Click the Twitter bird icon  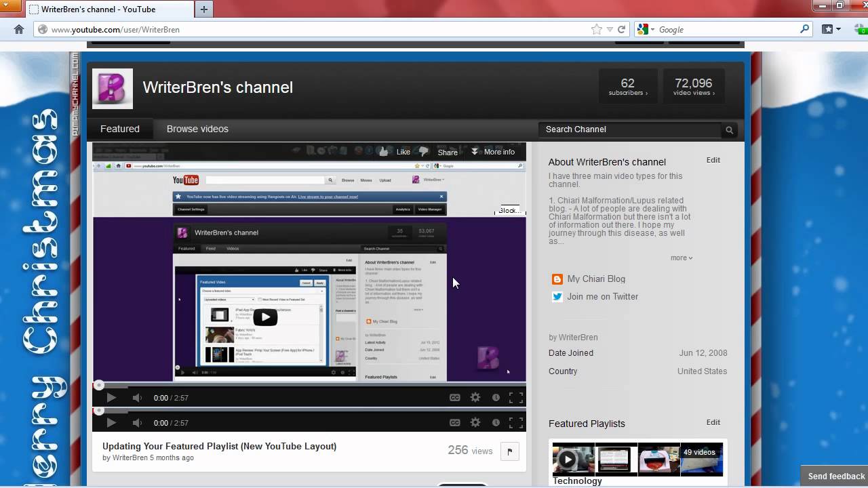[x=557, y=297]
